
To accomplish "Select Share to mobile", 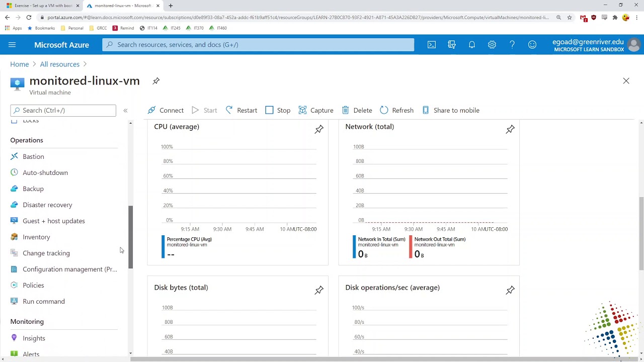I will 451,110.
